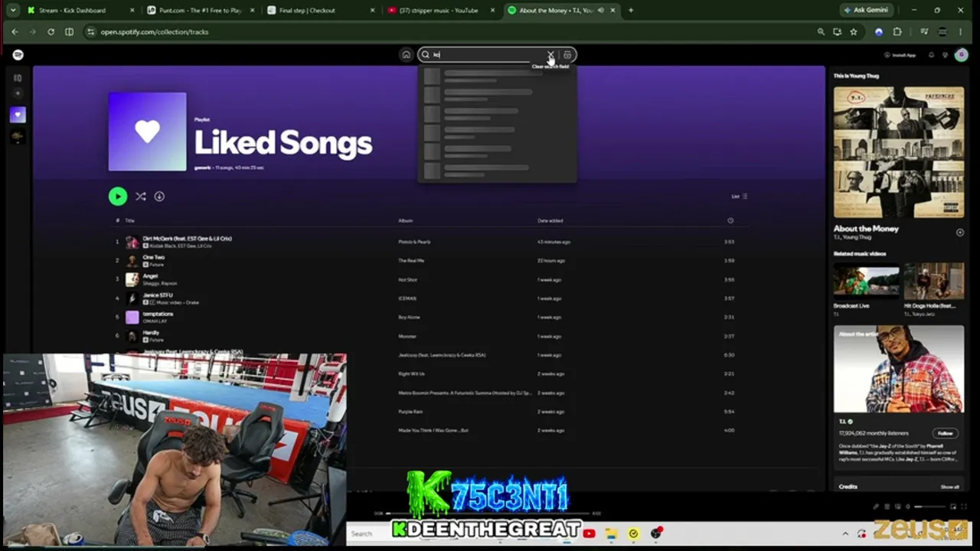980x551 pixels.
Task: Seek on the playback progress bar
Action: (487, 514)
